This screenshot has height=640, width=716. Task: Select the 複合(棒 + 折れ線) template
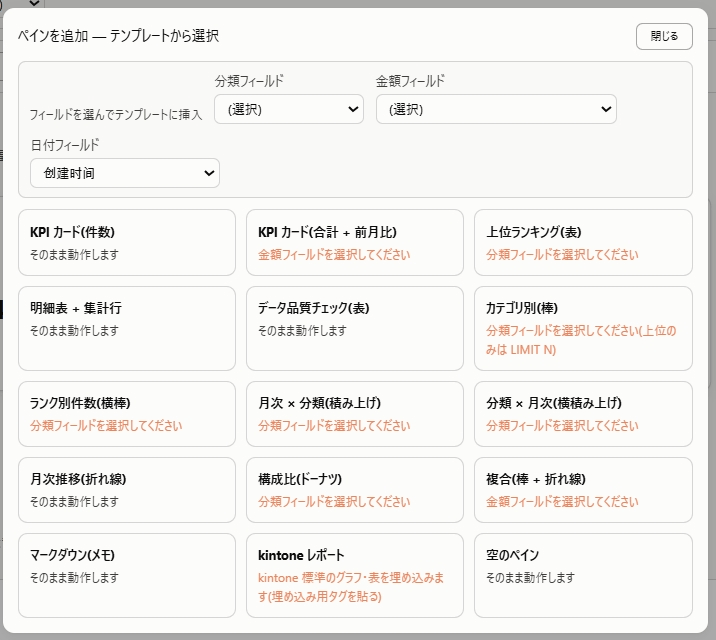click(583, 490)
